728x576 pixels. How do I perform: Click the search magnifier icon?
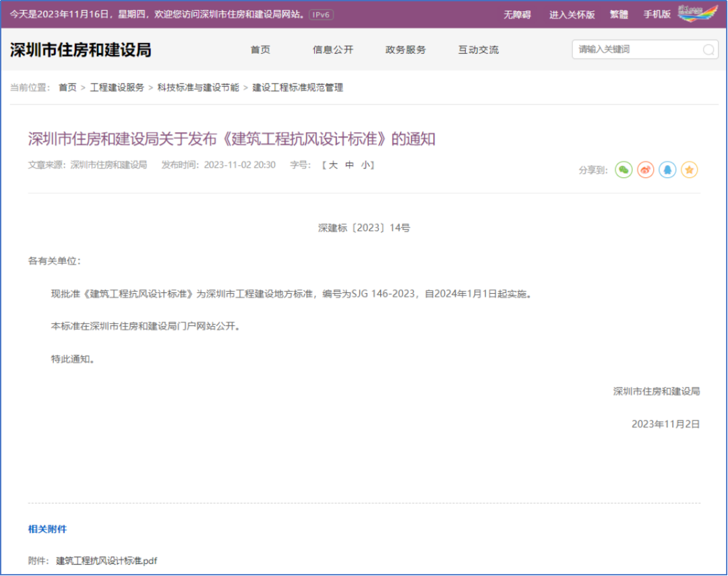708,50
